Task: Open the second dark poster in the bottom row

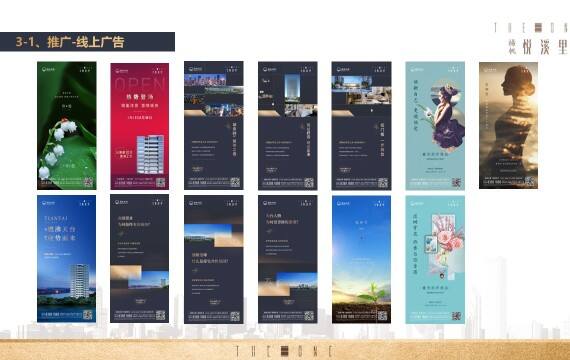Action: 214,259
